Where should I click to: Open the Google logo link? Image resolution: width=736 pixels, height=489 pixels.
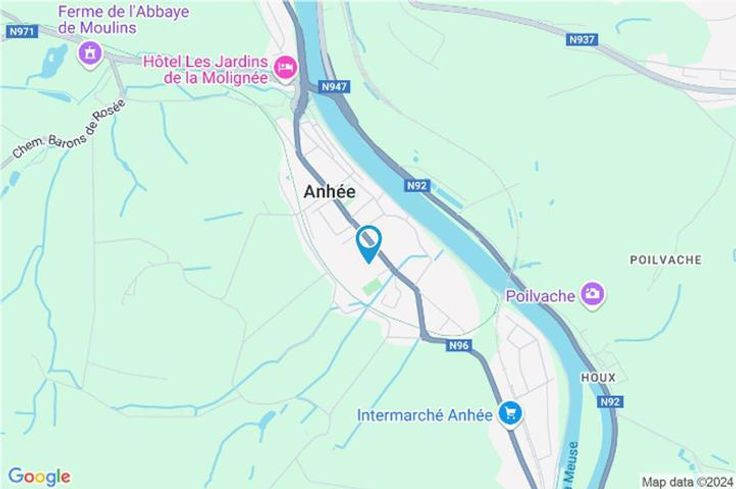(40, 476)
